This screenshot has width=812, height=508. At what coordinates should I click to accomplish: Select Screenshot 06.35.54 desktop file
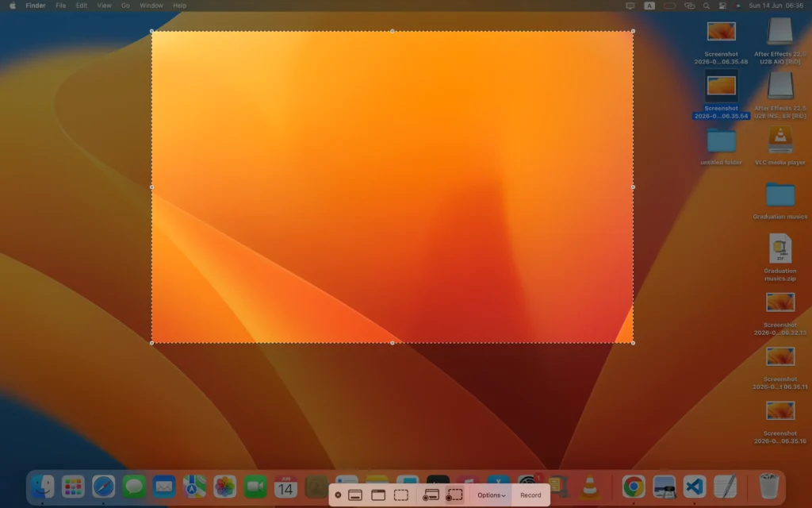(722, 96)
